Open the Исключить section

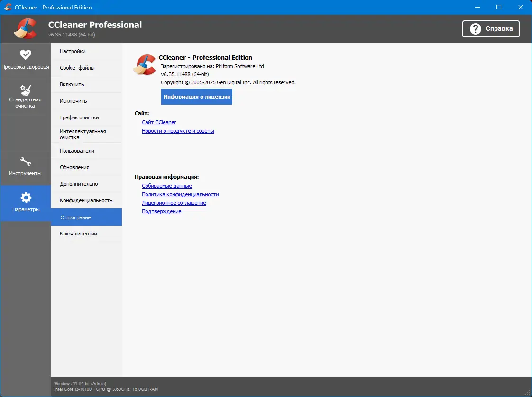(x=86, y=101)
